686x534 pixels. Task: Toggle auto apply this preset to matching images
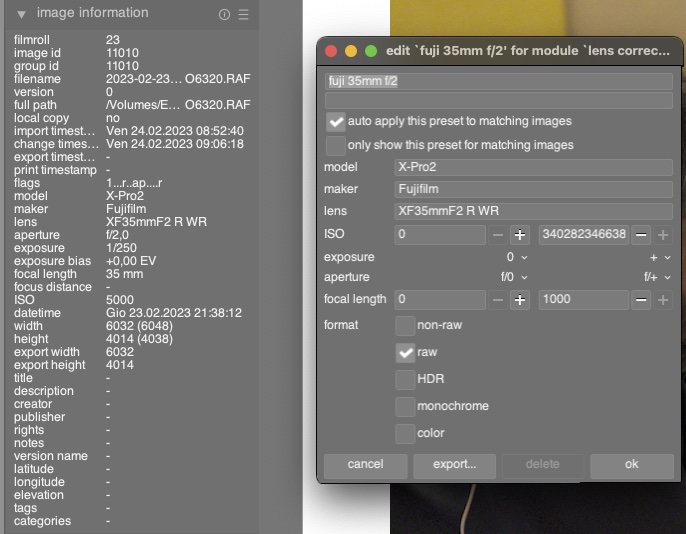point(336,122)
